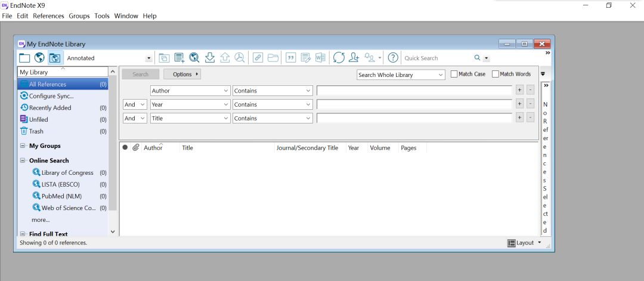Click the Share Library person-plus icon
This screenshot has width=644, height=281.
pos(354,58)
